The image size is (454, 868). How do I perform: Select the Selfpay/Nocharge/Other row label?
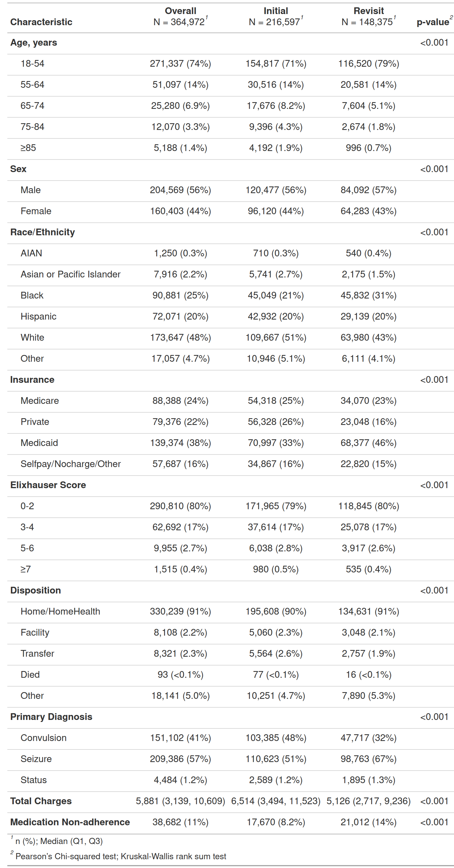point(70,464)
